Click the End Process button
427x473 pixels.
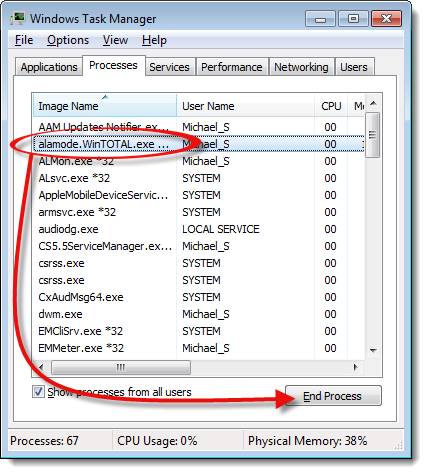(x=333, y=396)
